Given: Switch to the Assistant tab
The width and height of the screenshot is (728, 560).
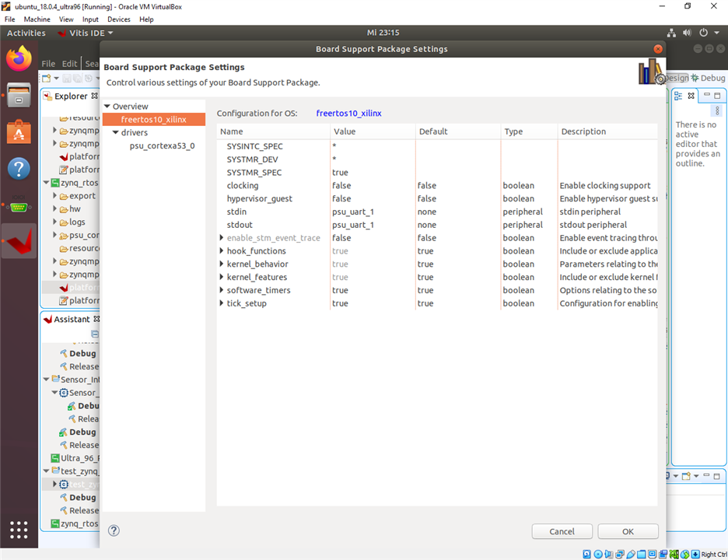Looking at the screenshot, I should click(71, 319).
